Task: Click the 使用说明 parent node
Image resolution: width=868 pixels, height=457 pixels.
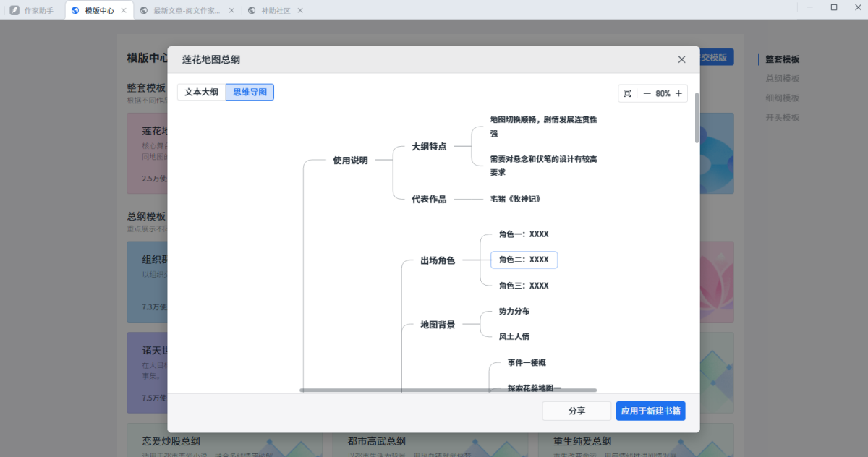Action: click(350, 161)
